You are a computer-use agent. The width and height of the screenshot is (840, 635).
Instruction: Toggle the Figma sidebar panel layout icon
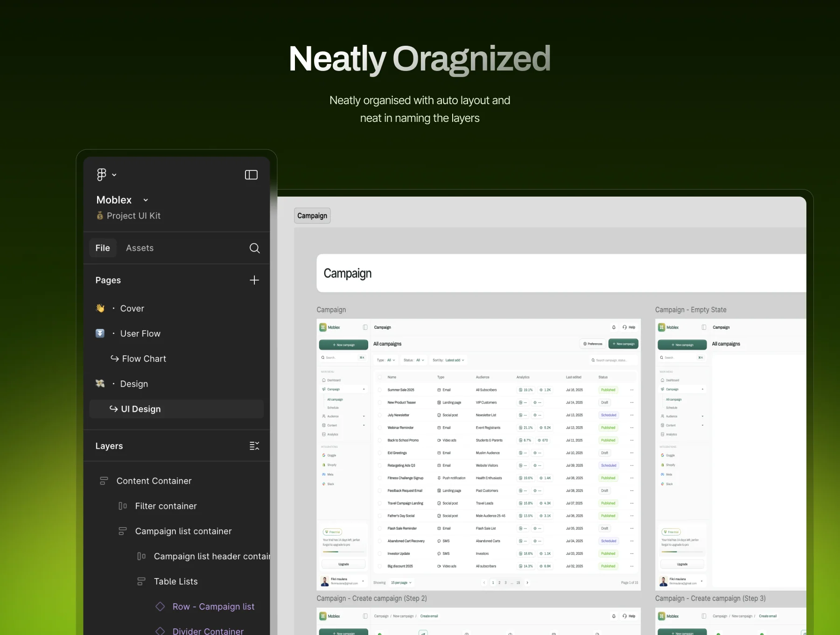pyautogui.click(x=251, y=175)
